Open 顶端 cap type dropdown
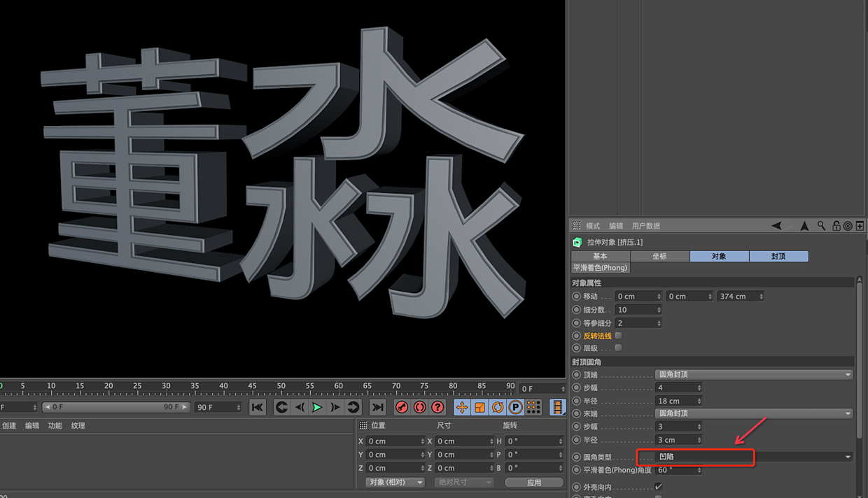Screen dimensions: 868x498 (754, 375)
